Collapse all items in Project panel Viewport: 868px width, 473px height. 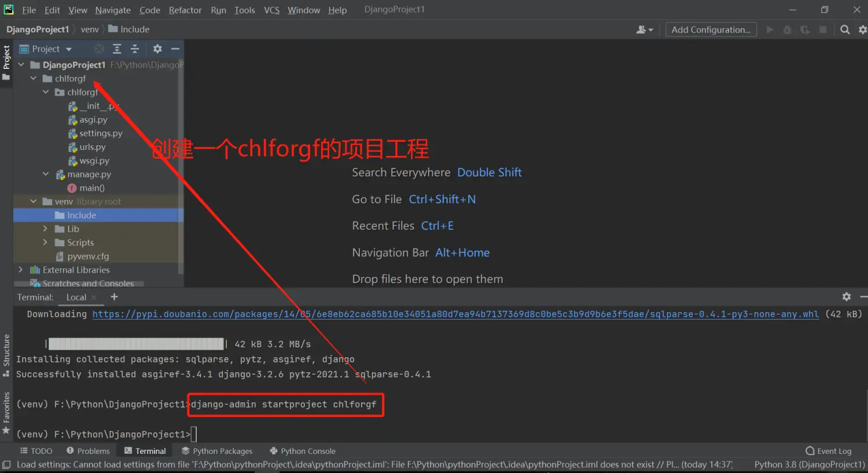pyautogui.click(x=135, y=49)
